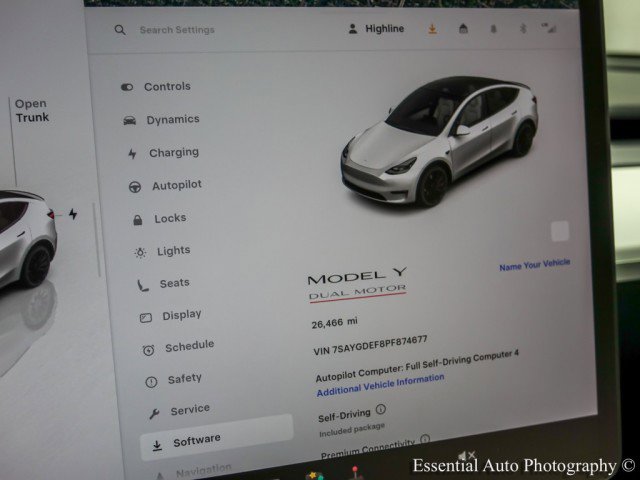This screenshot has width=640, height=480.
Task: Tap the muted volume icon at bottom
Action: pos(467,455)
